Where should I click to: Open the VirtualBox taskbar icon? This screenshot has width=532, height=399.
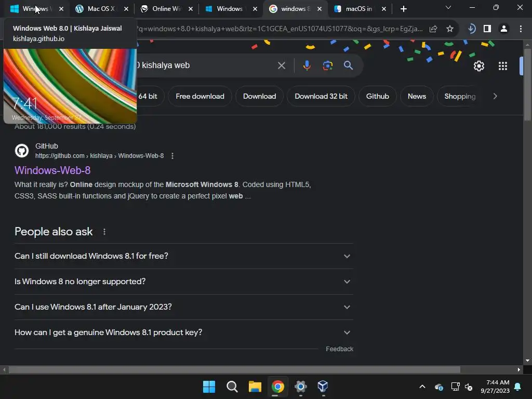pyautogui.click(x=323, y=387)
